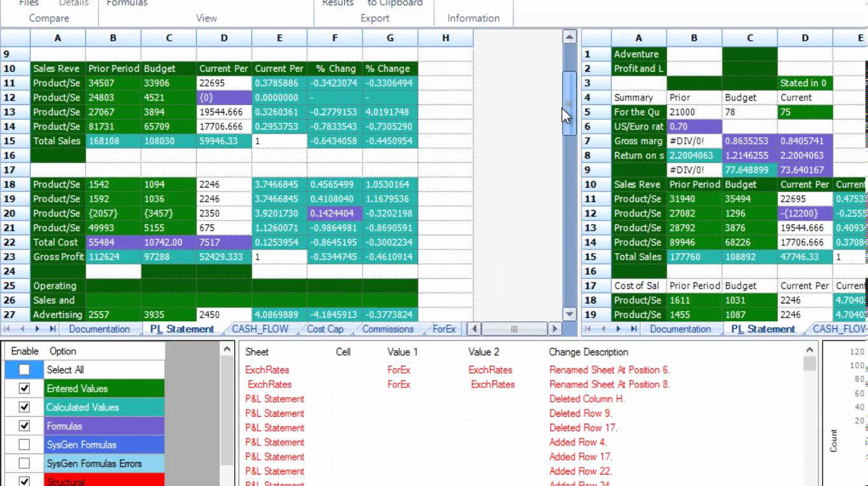
Task: Click previous sheet arrow in right workbook pane
Action: [603, 329]
